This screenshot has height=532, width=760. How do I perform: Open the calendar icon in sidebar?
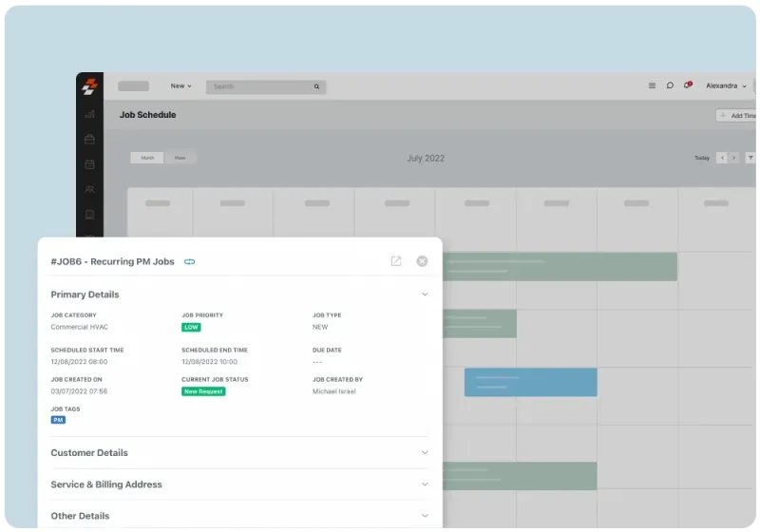coord(89,164)
